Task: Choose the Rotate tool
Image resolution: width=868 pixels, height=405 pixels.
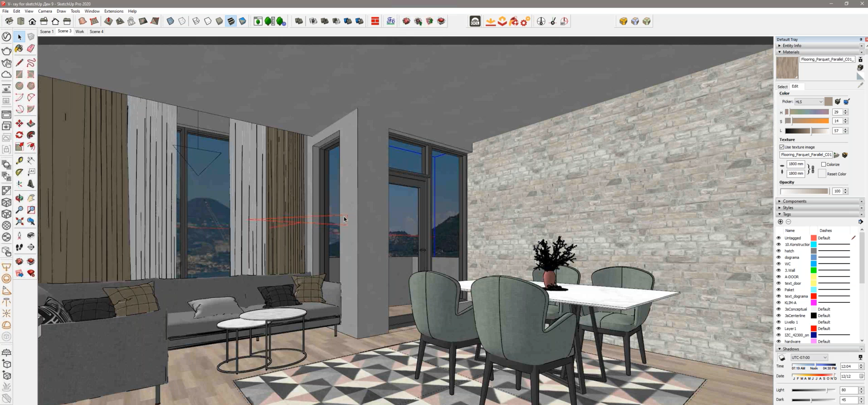Action: [19, 135]
